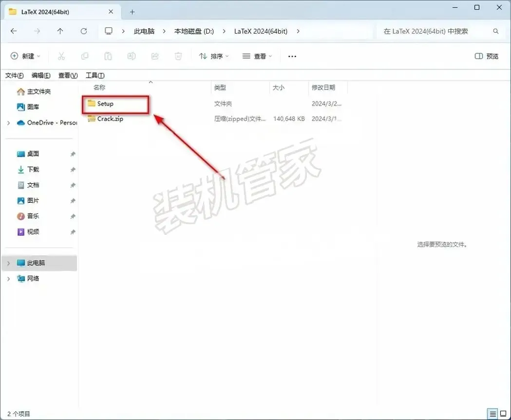The width and height of the screenshot is (511, 420).
Task: Unpin 视频 using its pin icon
Action: click(73, 232)
